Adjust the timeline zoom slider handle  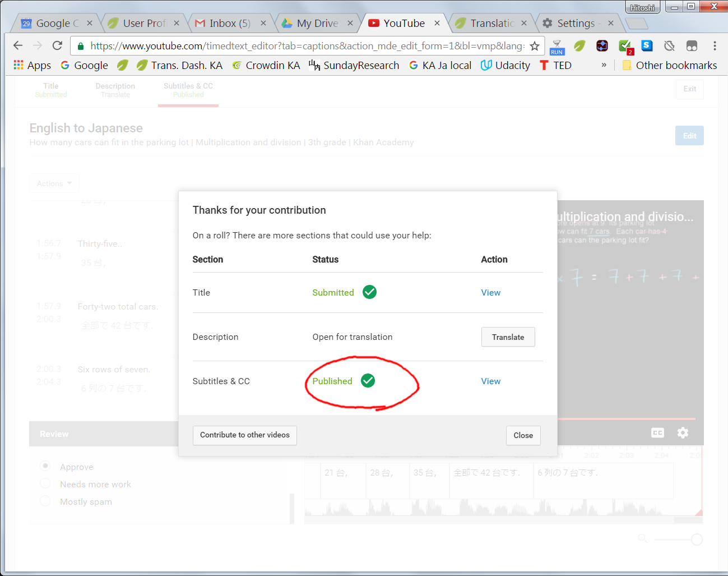click(697, 540)
